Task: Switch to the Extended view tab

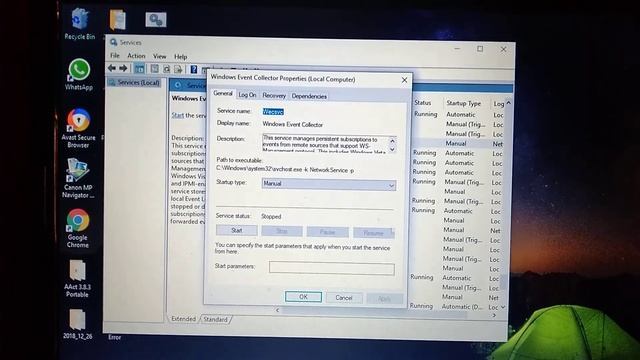Action: coord(183,319)
